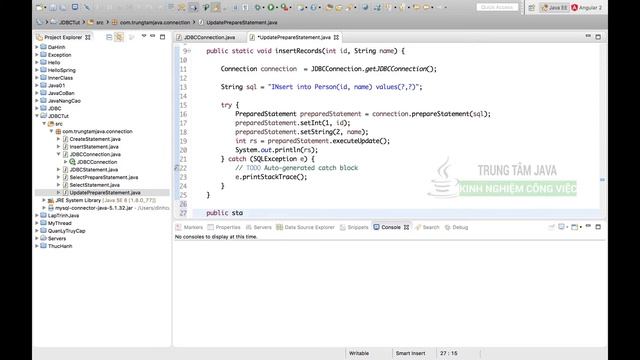The image size is (640, 360).
Task: Select the Servers project
Action: [x=57, y=238]
